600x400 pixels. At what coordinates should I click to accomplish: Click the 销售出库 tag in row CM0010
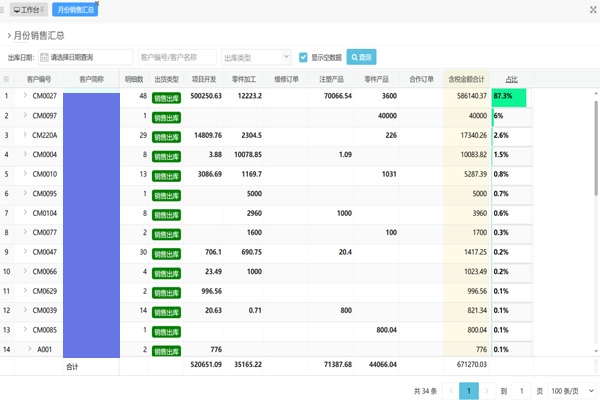(166, 176)
